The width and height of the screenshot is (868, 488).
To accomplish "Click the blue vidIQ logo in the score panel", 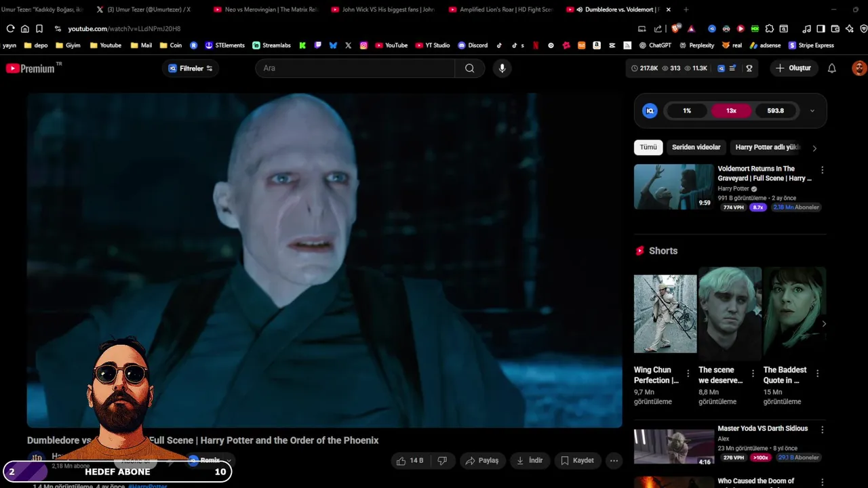I will [650, 110].
